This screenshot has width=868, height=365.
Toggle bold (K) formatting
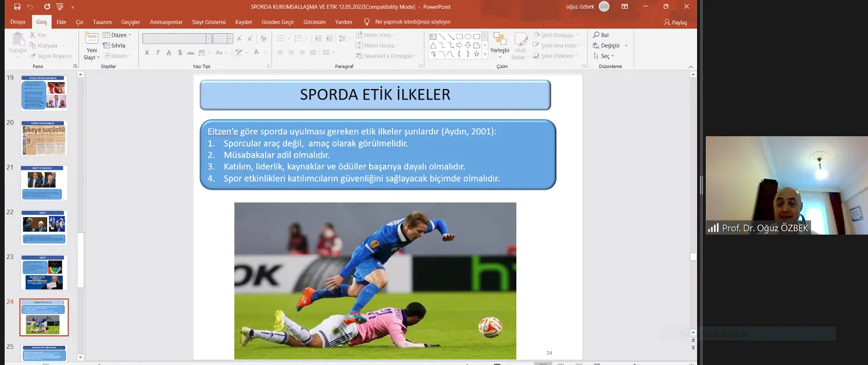pyautogui.click(x=147, y=53)
